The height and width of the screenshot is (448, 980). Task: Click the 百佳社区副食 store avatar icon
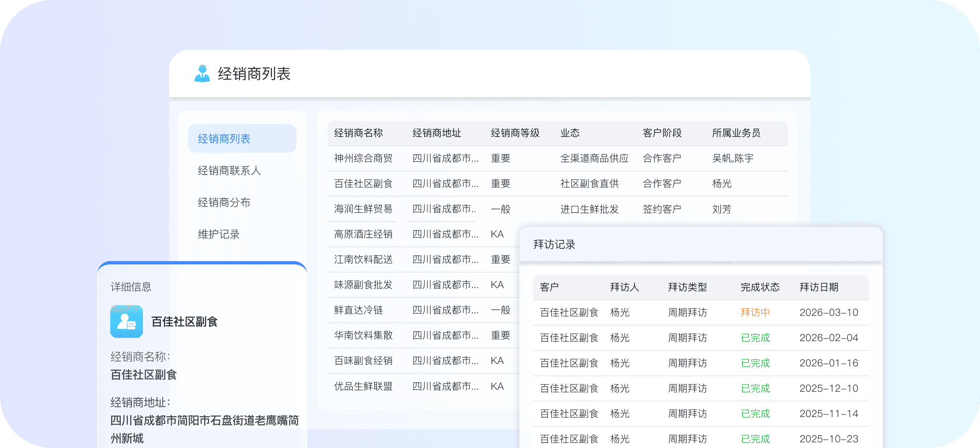[x=127, y=322]
